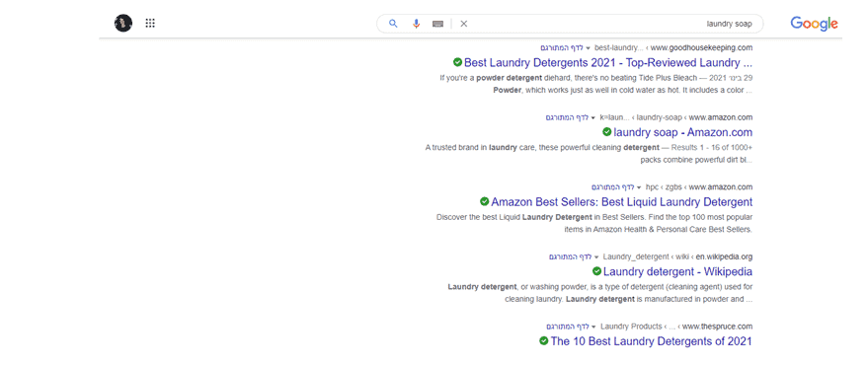Click www.amazon.com URL above laundry soap result
The image size is (868, 365).
(721, 117)
